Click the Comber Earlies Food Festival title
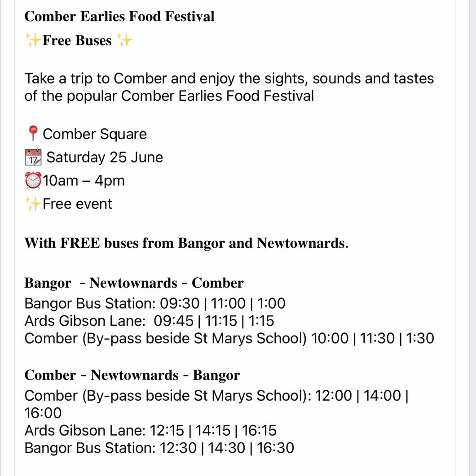 119,17
